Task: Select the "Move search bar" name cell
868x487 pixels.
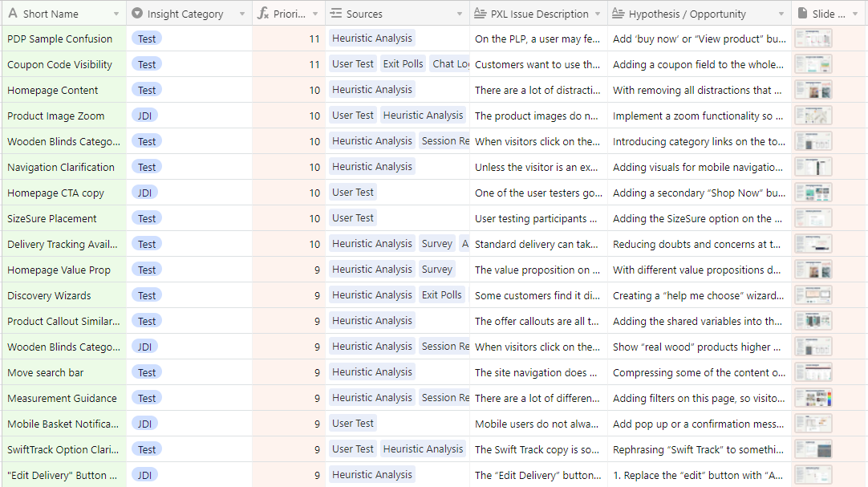Action: (64, 372)
